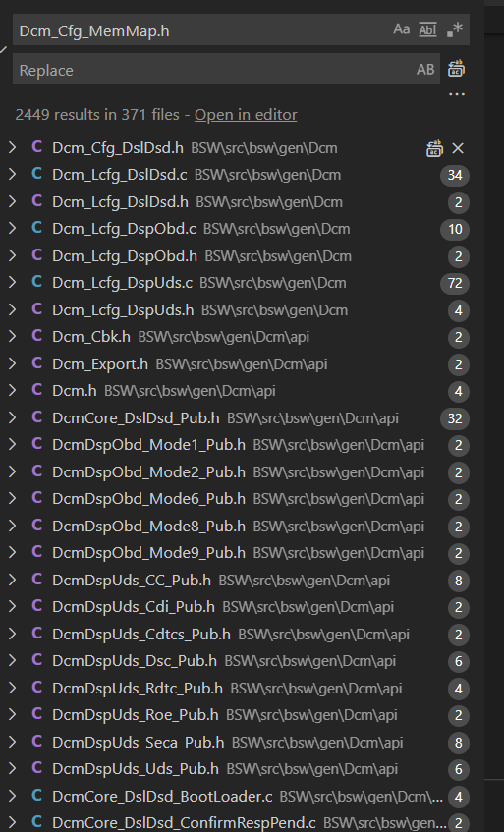Screen dimensions: 504x832
Task: Click icon of DcmDspObd_Mode1_Pub.h
Action: pos(36,444)
